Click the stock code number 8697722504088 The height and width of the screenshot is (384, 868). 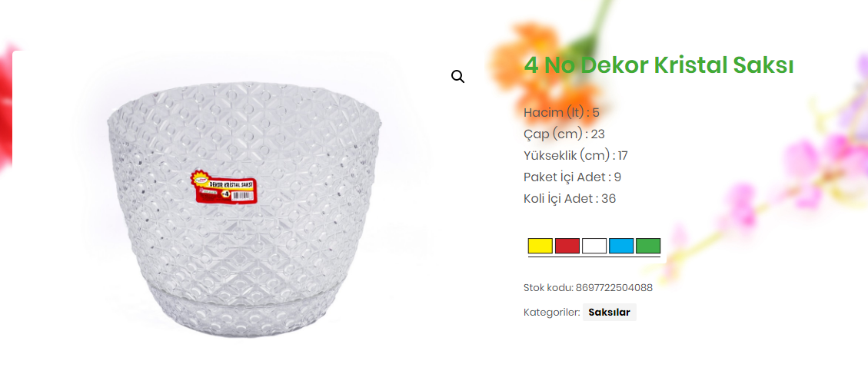tap(614, 288)
